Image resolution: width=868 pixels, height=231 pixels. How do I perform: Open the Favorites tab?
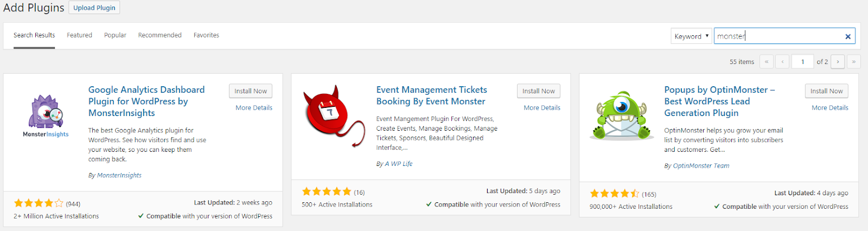click(x=206, y=35)
